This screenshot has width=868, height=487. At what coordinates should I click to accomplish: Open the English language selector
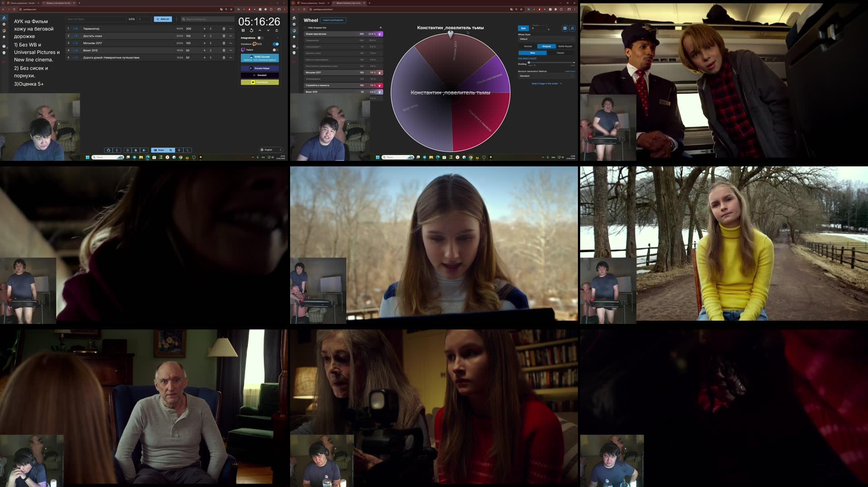click(271, 150)
